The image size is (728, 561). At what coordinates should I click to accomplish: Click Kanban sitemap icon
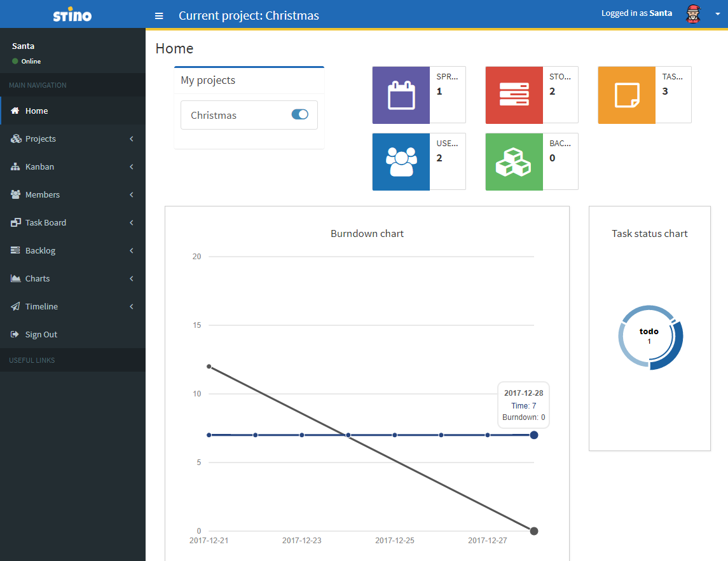pos(15,166)
